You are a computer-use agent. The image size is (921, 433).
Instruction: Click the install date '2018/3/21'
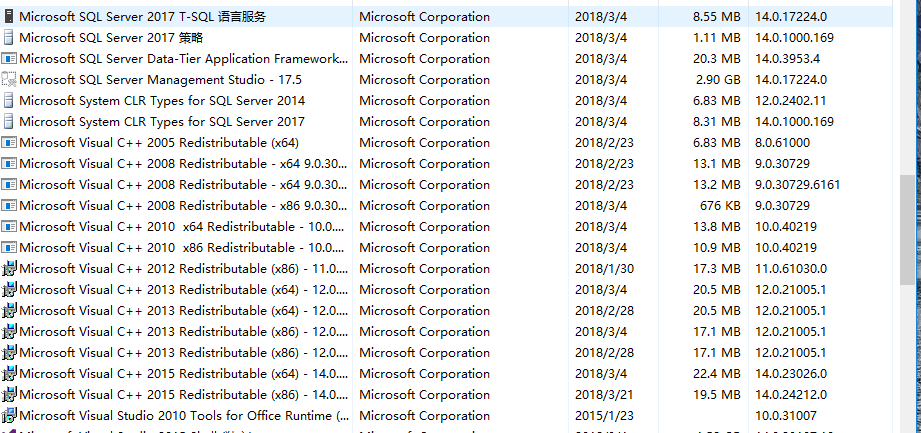pos(604,395)
